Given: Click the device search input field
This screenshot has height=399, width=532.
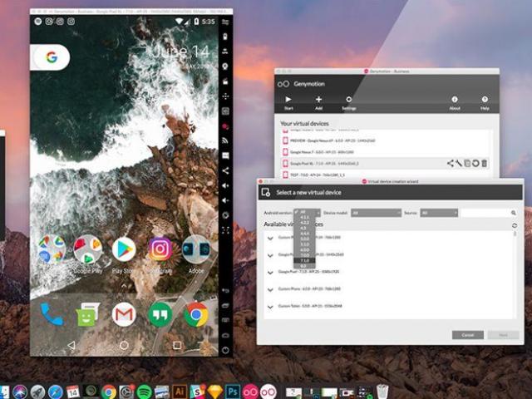Looking at the screenshot, I should click(x=485, y=213).
